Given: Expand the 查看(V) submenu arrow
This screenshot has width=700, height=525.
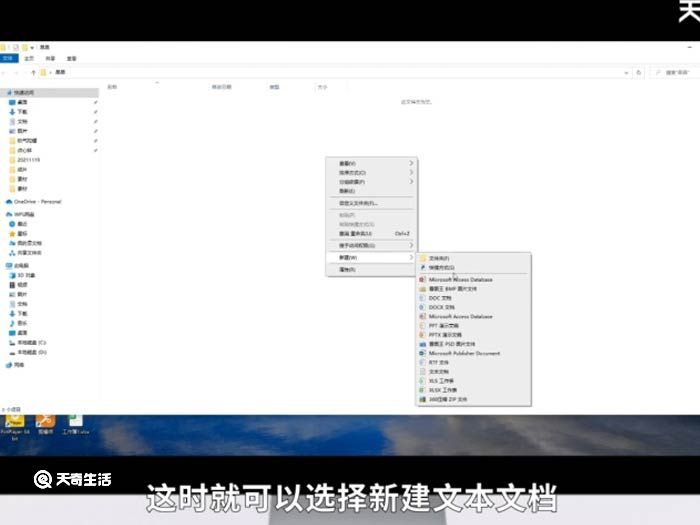Looking at the screenshot, I should coord(411,163).
